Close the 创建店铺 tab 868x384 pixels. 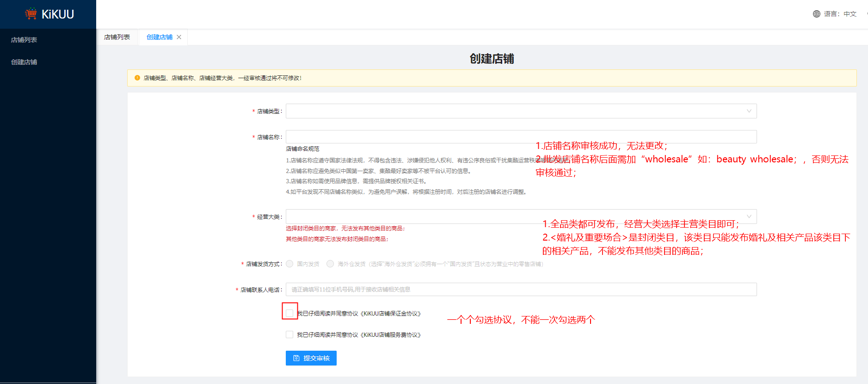(179, 37)
